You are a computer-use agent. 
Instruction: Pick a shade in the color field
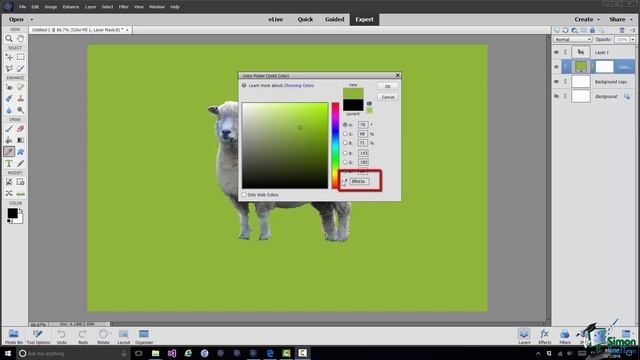pyautogui.click(x=285, y=146)
